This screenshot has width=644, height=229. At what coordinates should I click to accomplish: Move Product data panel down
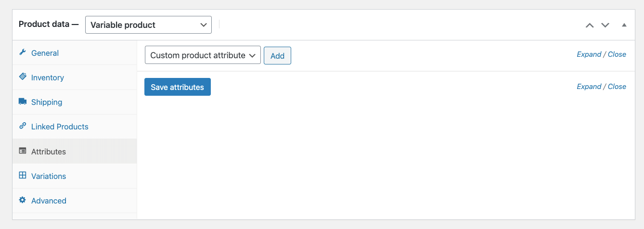point(605,25)
